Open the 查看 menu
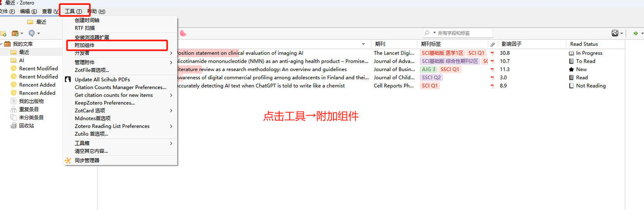 pos(51,11)
